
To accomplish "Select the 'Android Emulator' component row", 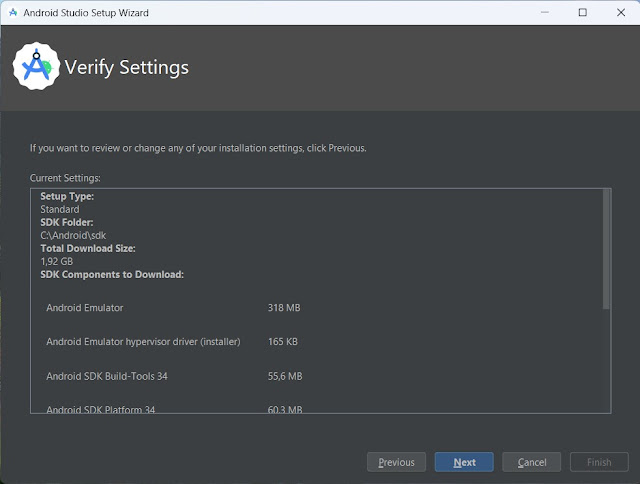I will [x=84, y=308].
